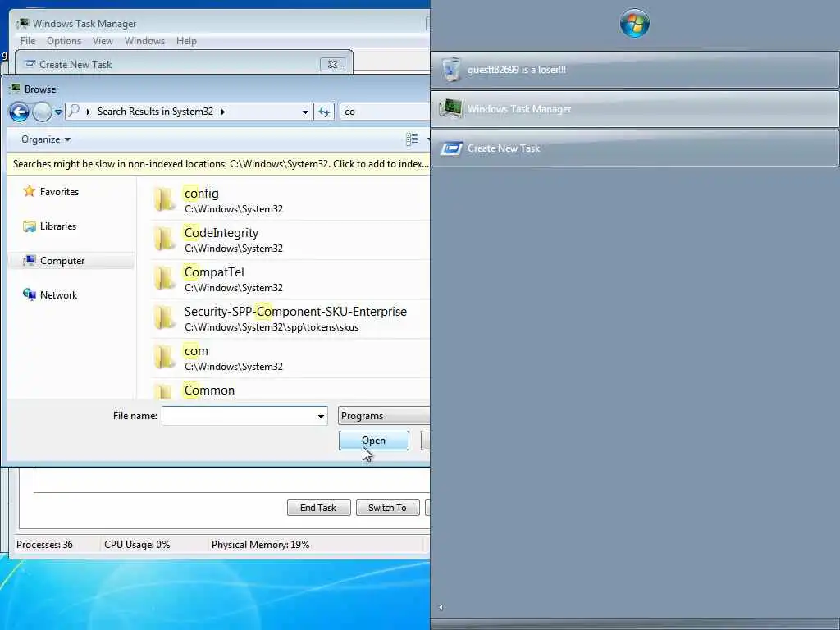Click the com folder icon

tap(164, 358)
